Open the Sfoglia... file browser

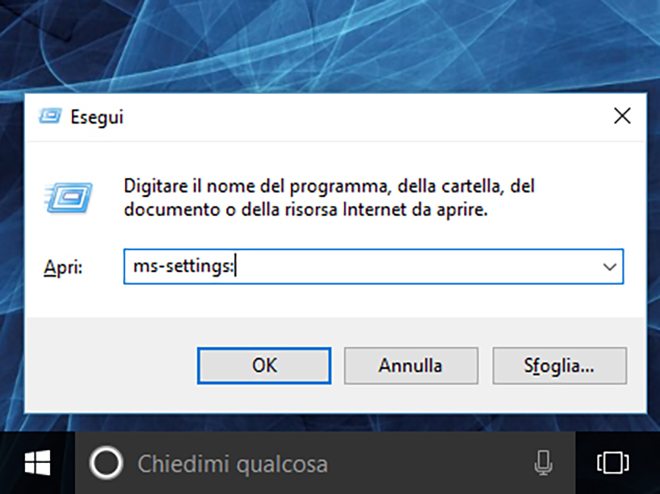[x=558, y=366]
